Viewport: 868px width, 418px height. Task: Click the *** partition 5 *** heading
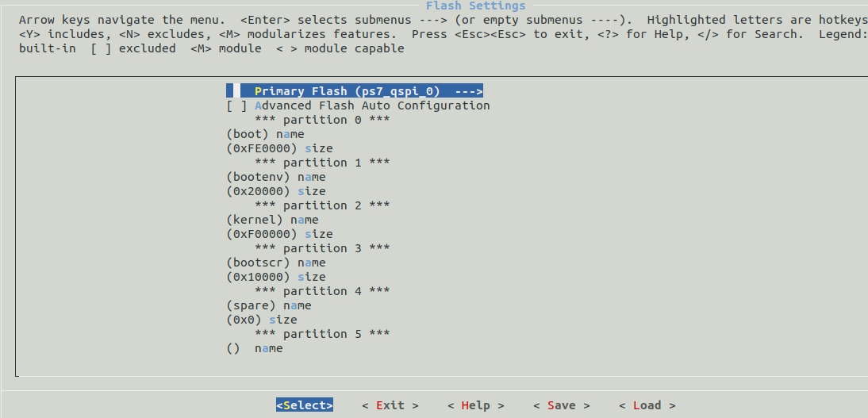click(322, 334)
